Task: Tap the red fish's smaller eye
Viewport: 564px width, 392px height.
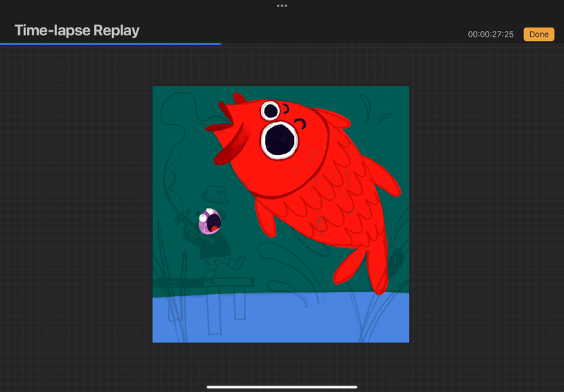Action: [x=270, y=110]
